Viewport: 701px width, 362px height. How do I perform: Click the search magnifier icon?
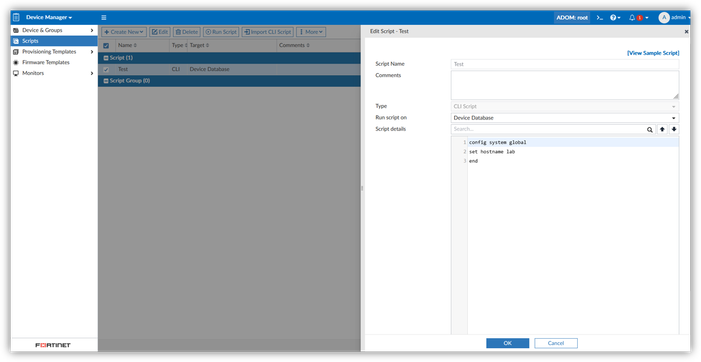pos(650,130)
